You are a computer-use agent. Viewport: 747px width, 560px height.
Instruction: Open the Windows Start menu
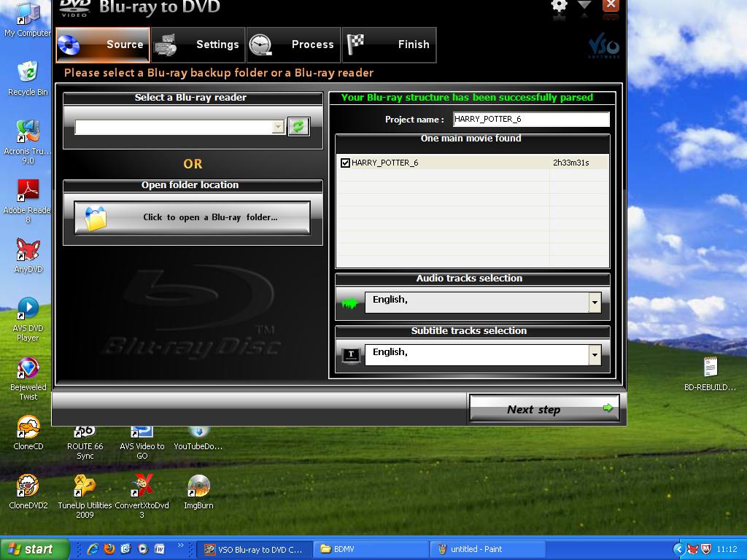pos(34,549)
